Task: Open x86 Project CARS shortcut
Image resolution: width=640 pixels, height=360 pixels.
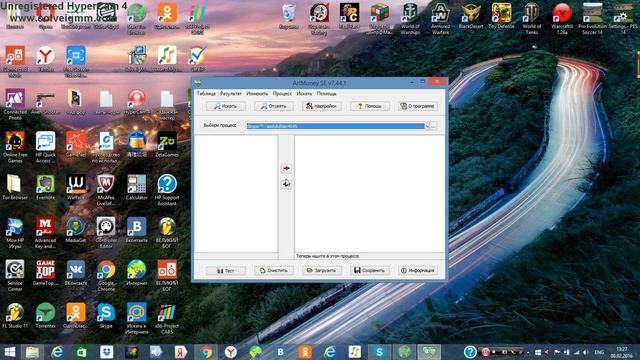Action: pos(167,318)
